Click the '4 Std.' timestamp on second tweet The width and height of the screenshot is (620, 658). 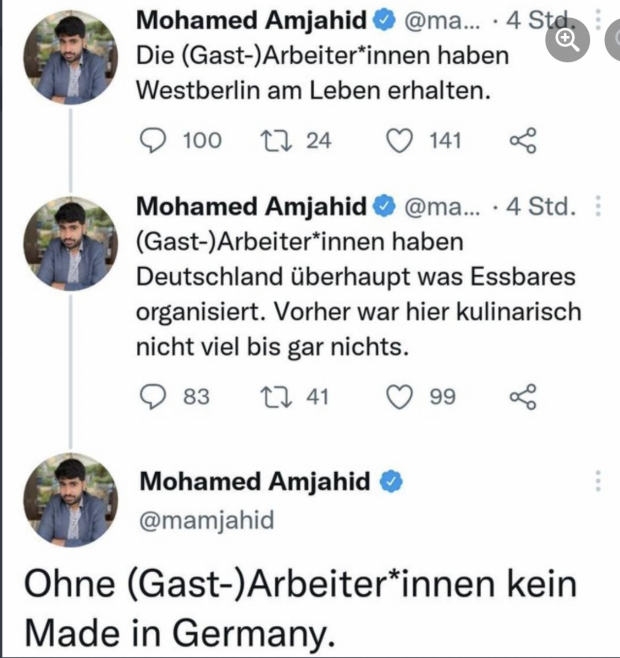pos(543,207)
